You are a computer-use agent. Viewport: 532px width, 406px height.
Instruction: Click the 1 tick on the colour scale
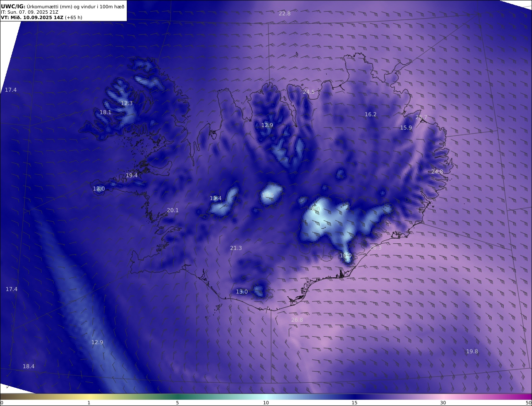(x=89, y=403)
